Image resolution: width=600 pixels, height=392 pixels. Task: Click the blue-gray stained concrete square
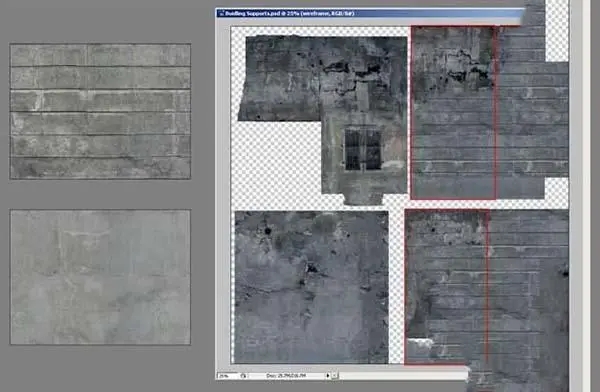coord(311,287)
